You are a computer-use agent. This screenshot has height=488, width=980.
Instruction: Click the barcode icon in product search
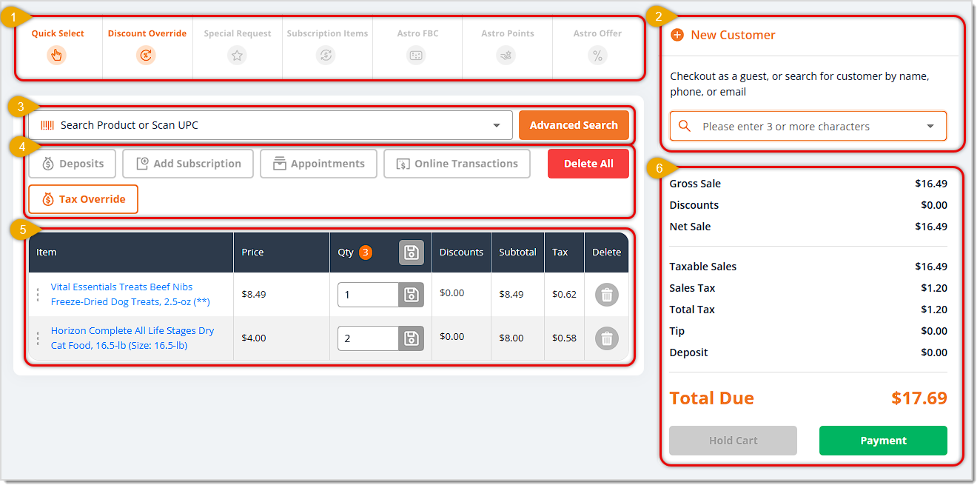(47, 125)
